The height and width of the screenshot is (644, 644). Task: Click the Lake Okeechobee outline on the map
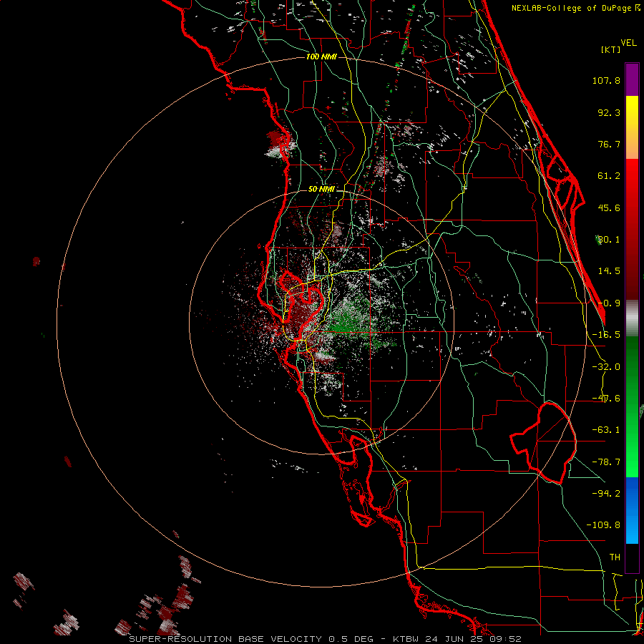(543, 443)
